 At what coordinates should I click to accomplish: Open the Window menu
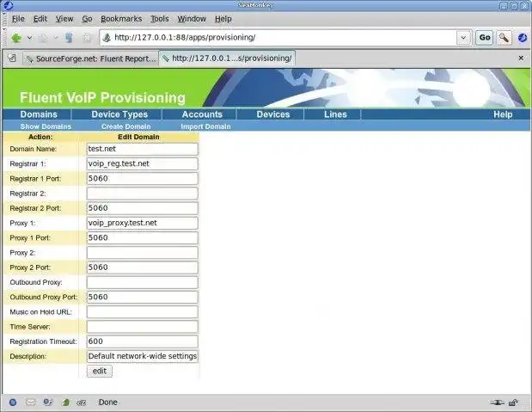point(192,19)
